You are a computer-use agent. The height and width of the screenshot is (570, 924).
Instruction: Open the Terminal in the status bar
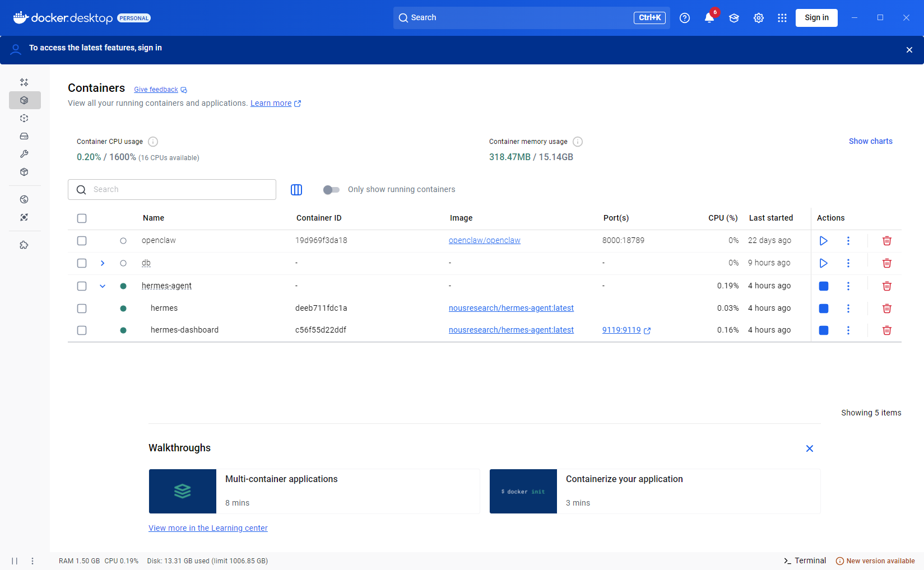click(805, 560)
